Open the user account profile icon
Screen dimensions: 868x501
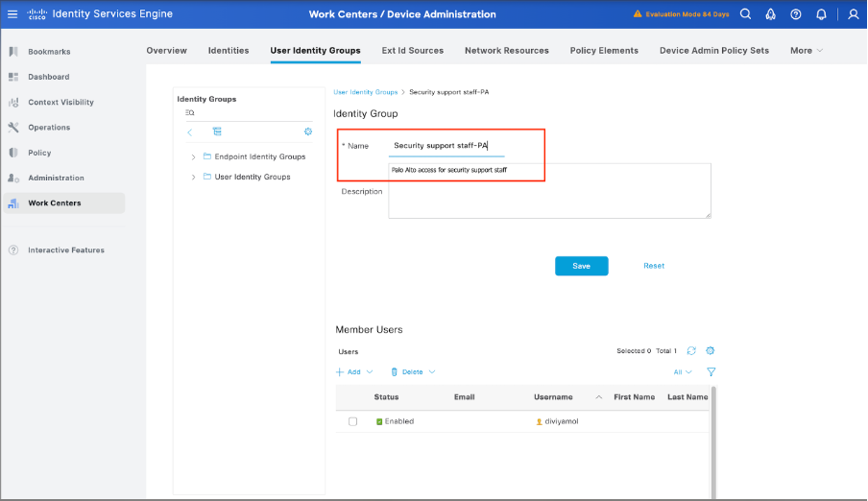(x=853, y=14)
